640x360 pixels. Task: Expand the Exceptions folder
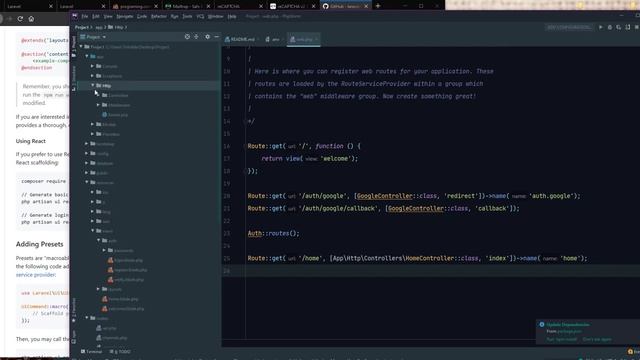pyautogui.click(x=92, y=76)
